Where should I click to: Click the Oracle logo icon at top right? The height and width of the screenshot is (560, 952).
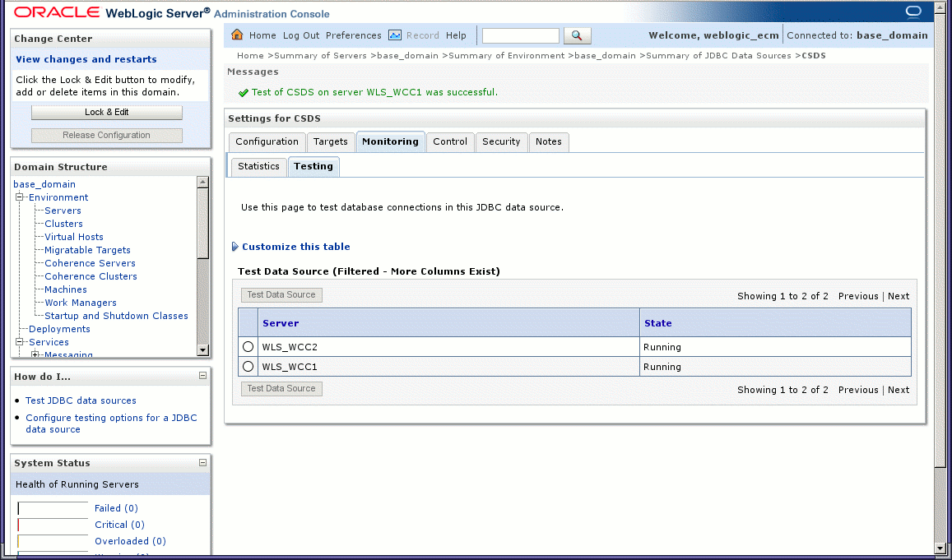(913, 12)
